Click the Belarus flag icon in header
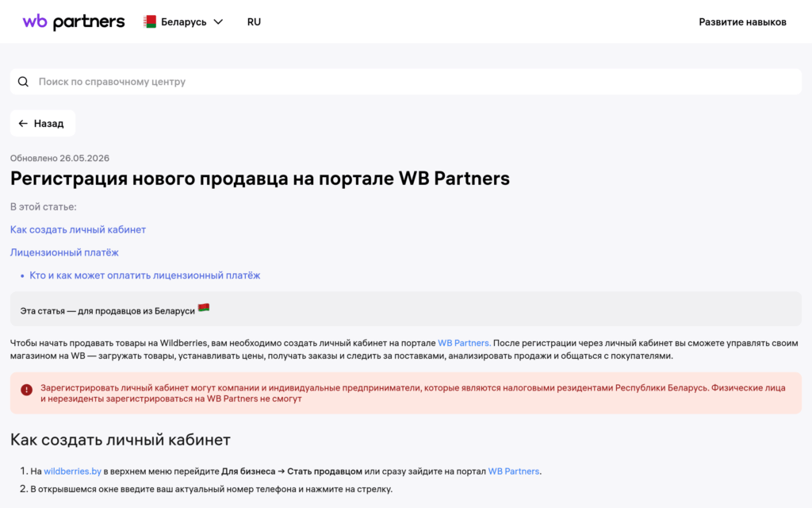 (150, 21)
